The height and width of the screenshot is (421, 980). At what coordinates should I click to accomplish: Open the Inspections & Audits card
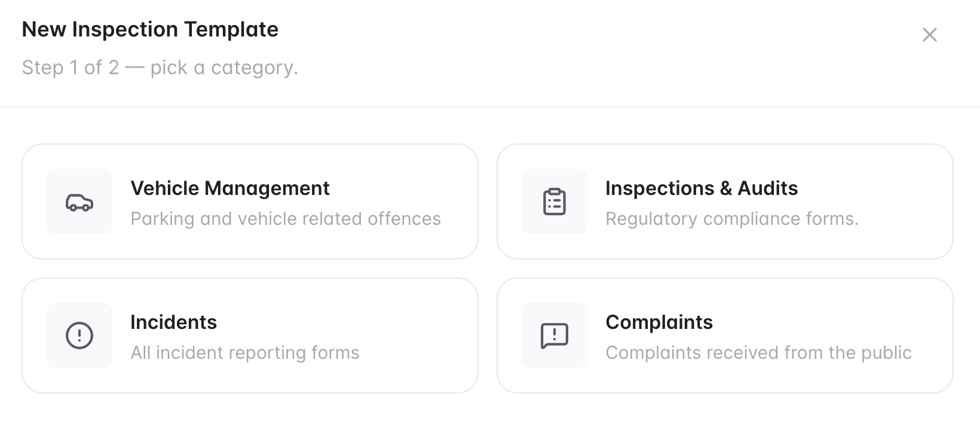[x=725, y=202]
